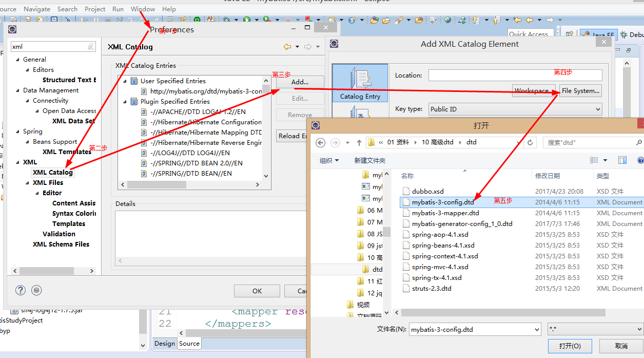Go back in Preferences page history
This screenshot has height=358, width=644.
[287, 47]
